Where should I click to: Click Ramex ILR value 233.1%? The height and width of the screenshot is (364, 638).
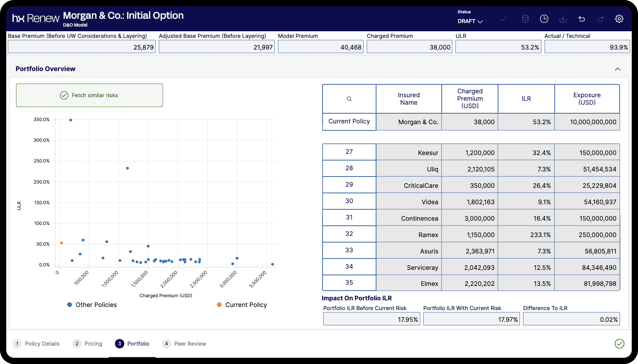526,235
